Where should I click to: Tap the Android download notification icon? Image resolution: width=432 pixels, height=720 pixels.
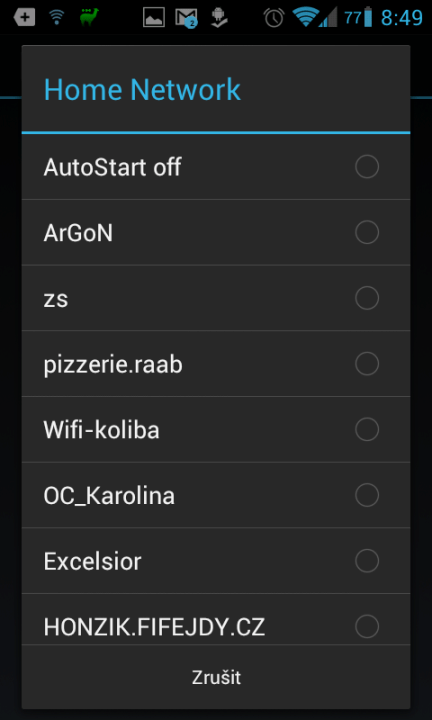pos(219,18)
